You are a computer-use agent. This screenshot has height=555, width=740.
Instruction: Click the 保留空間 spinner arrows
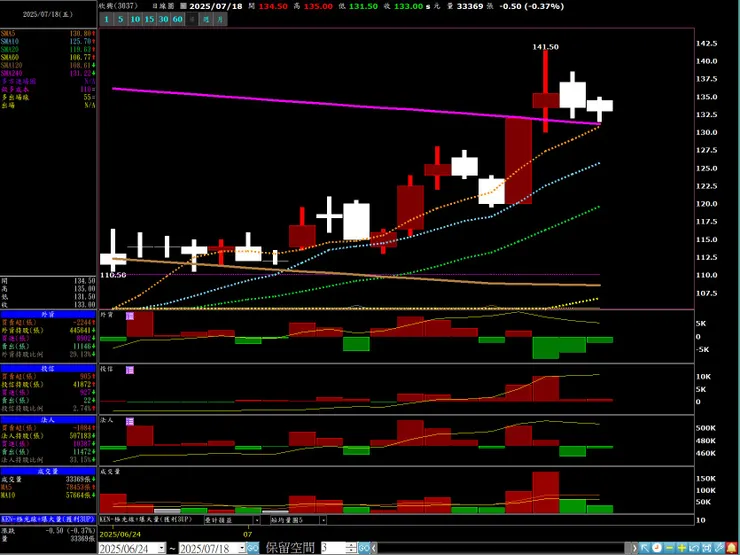[352, 548]
